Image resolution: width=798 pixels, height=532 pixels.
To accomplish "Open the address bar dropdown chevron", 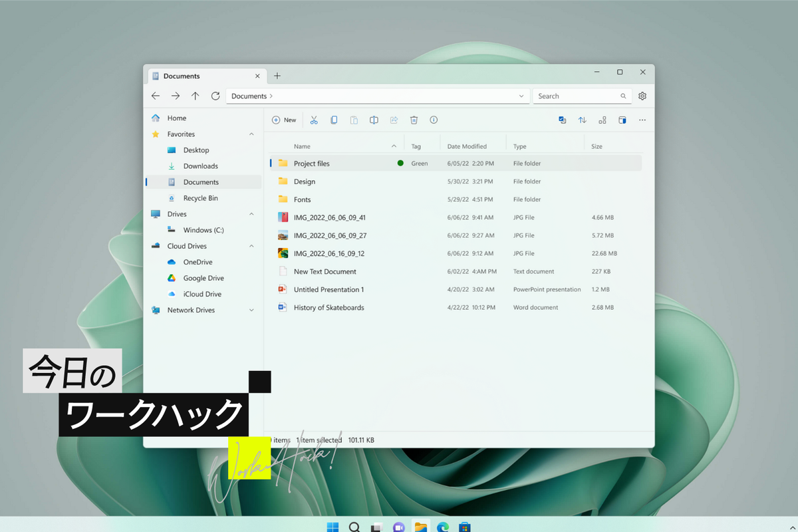I will [x=521, y=96].
